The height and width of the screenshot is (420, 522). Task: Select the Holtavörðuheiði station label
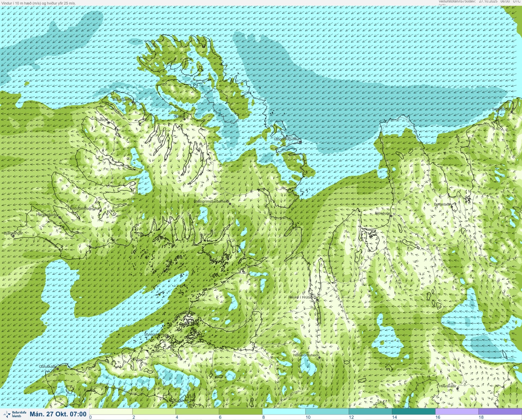pyautogui.click(x=306, y=355)
